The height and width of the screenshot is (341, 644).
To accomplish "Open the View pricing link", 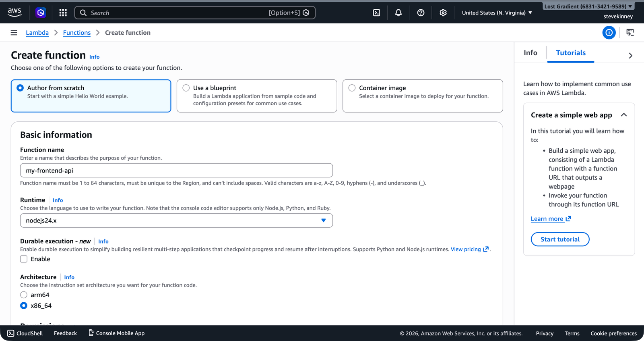I will (x=466, y=249).
